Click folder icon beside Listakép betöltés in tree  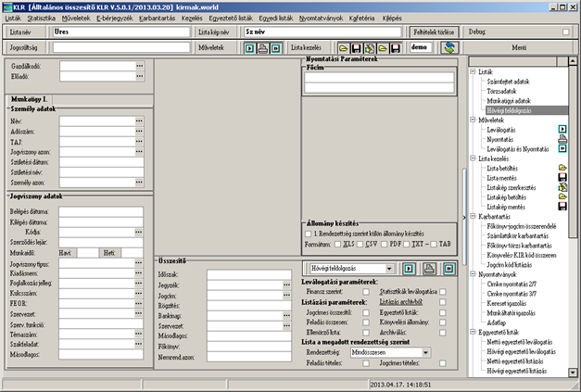[x=562, y=196]
